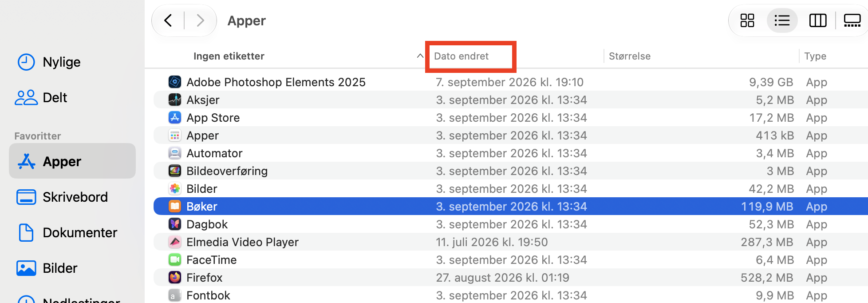Select the Elmedia Video Player icon

click(x=175, y=242)
